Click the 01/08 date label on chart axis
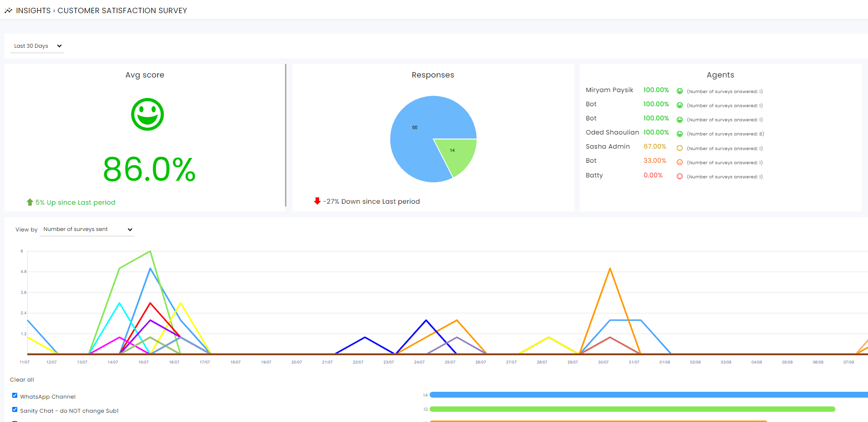Screen dimensions: 868x422 [x=664, y=362]
